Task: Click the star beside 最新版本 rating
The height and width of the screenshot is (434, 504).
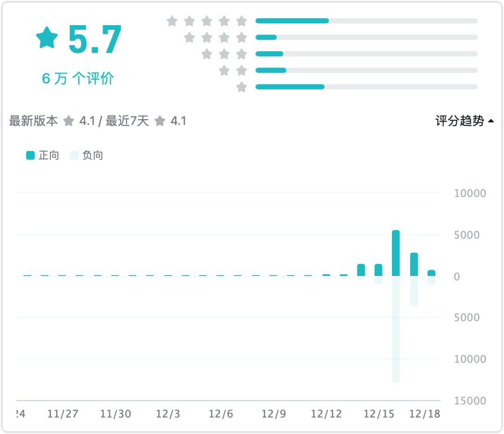Action: 69,121
